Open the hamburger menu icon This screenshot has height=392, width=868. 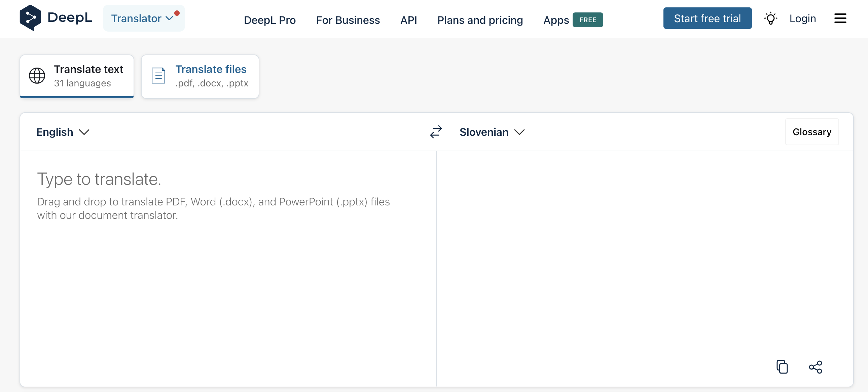tap(840, 18)
